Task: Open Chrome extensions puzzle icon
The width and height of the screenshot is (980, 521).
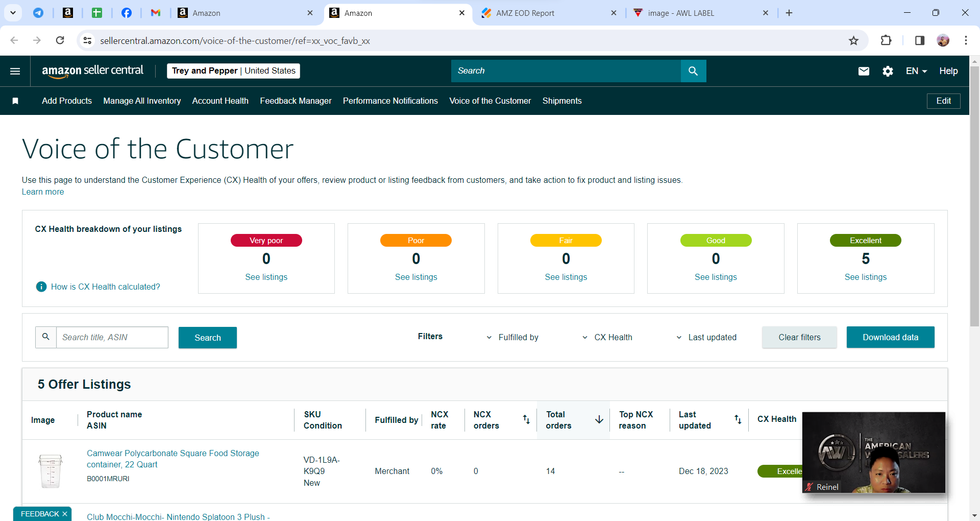Action: pyautogui.click(x=886, y=41)
